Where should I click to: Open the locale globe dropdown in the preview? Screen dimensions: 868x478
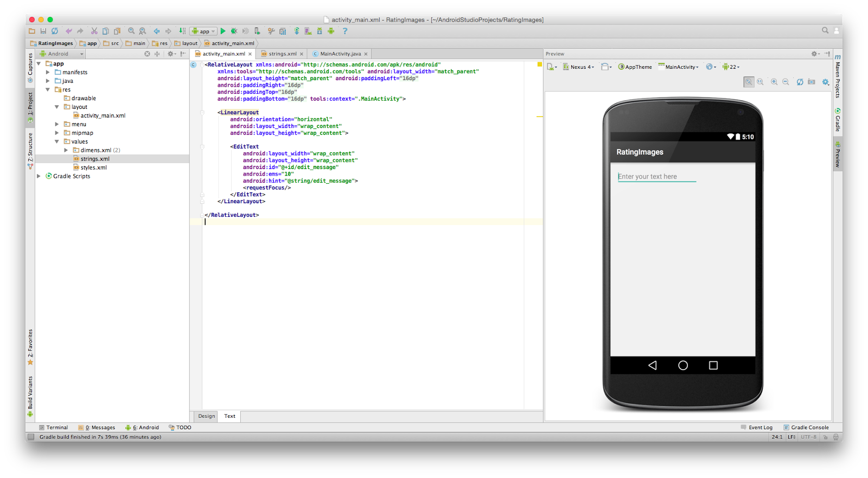711,67
